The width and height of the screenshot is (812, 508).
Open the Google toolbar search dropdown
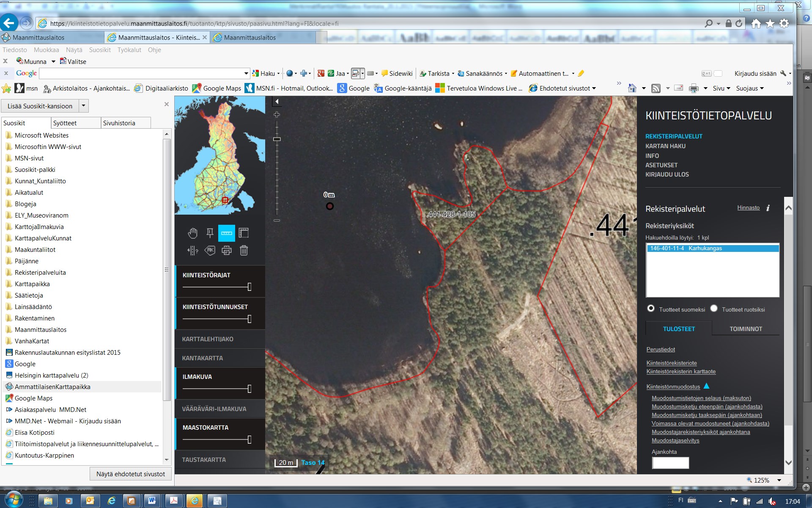pos(246,74)
